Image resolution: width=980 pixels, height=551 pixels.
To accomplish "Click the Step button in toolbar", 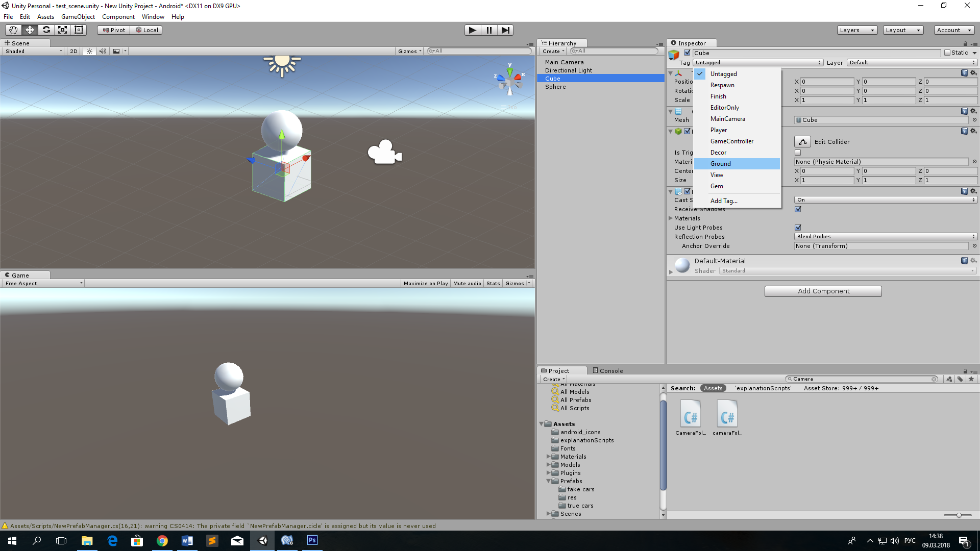I will coord(505,30).
